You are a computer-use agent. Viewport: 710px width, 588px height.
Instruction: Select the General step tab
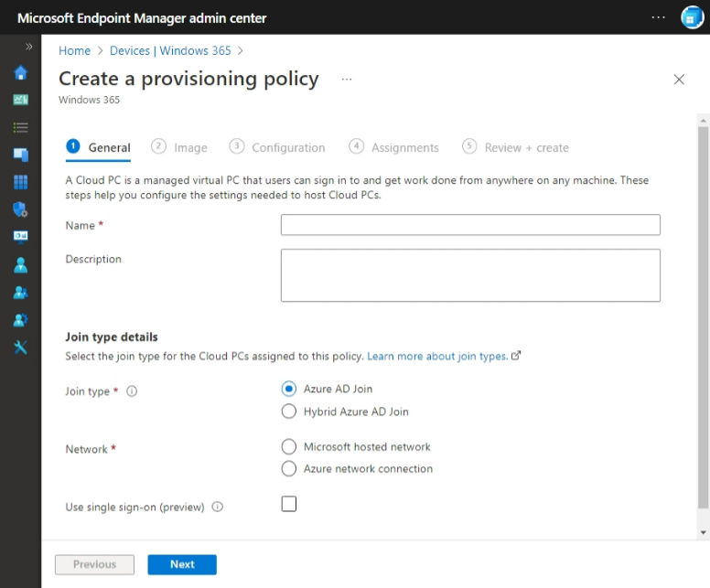click(98, 147)
